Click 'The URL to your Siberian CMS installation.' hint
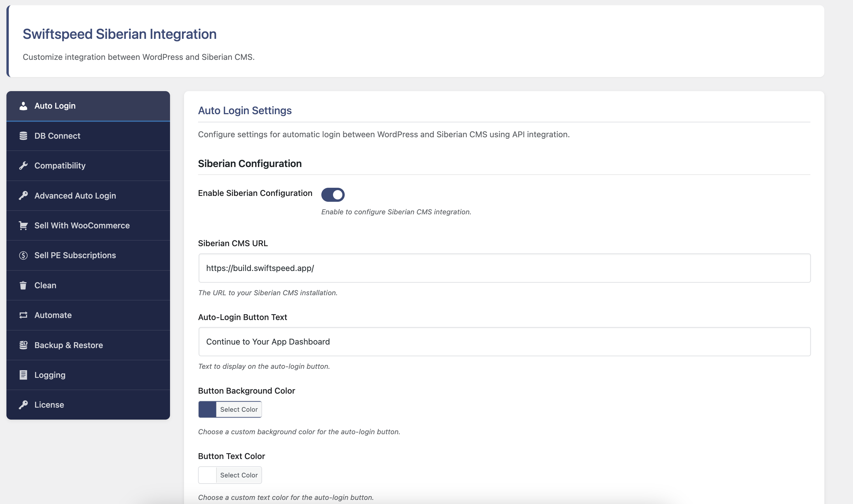853x504 pixels. click(268, 292)
